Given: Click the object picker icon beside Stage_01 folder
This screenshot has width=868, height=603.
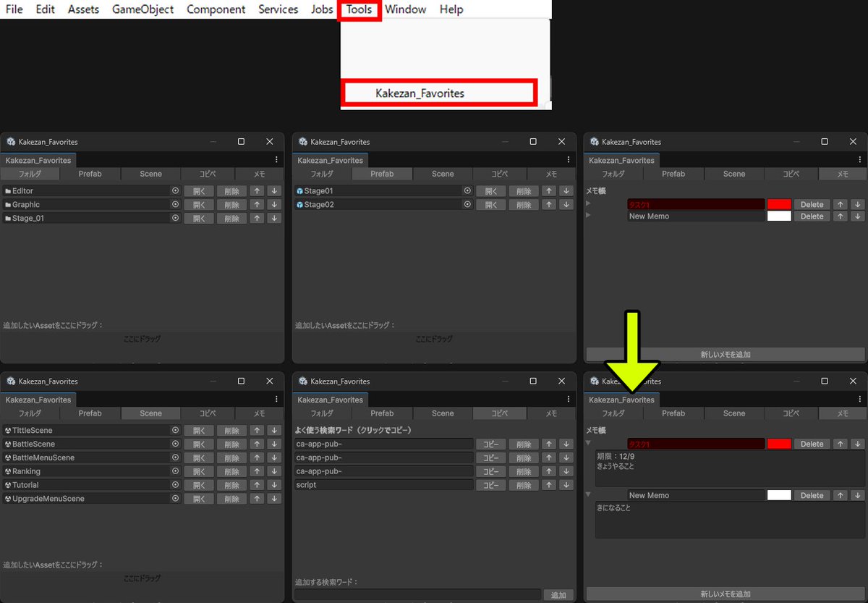Looking at the screenshot, I should (x=175, y=218).
